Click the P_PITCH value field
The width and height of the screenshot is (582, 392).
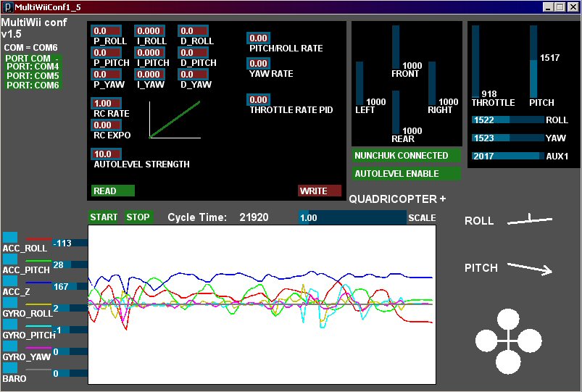tap(107, 52)
